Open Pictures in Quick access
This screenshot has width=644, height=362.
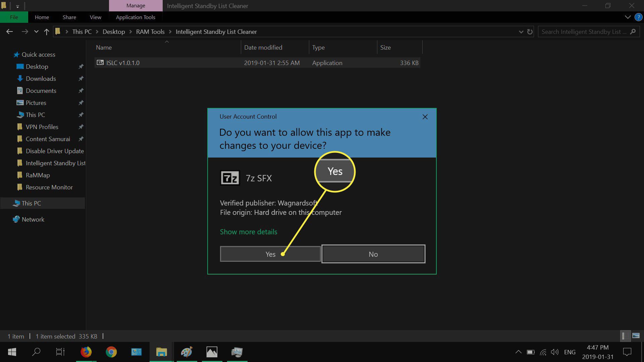[36, 103]
